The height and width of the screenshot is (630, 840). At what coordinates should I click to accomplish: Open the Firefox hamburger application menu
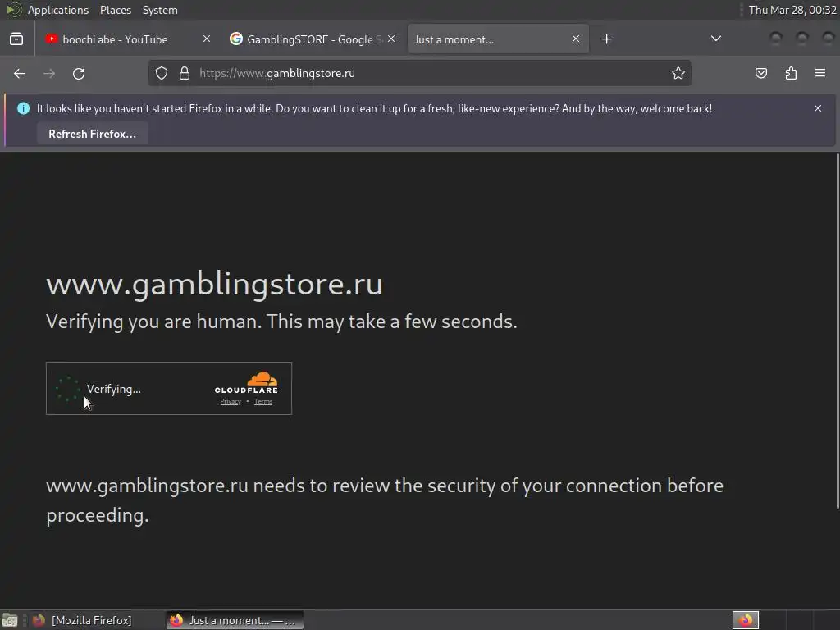pyautogui.click(x=820, y=73)
